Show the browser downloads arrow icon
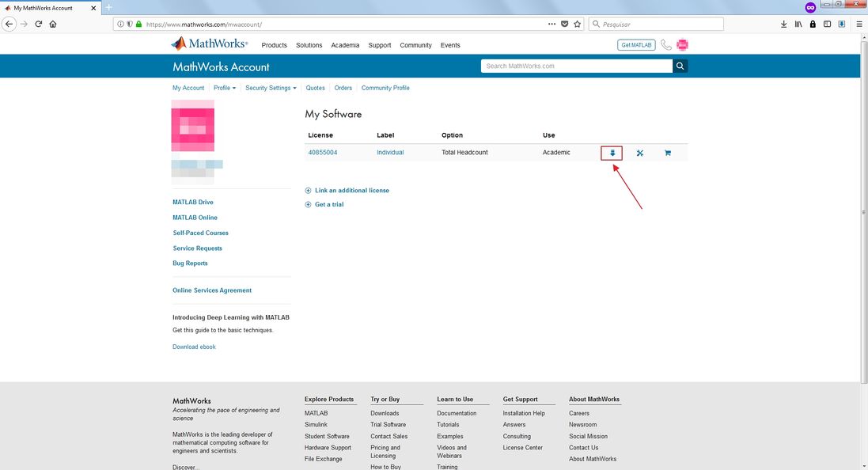 [x=784, y=24]
